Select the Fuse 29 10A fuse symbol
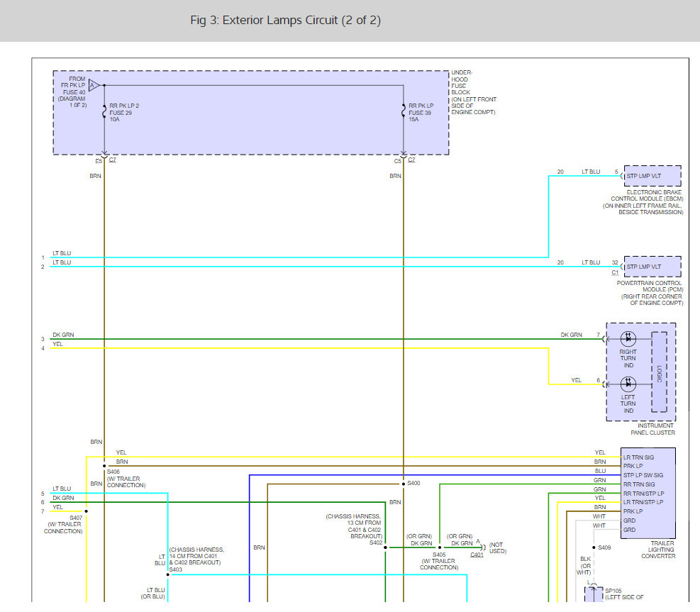 [x=104, y=111]
